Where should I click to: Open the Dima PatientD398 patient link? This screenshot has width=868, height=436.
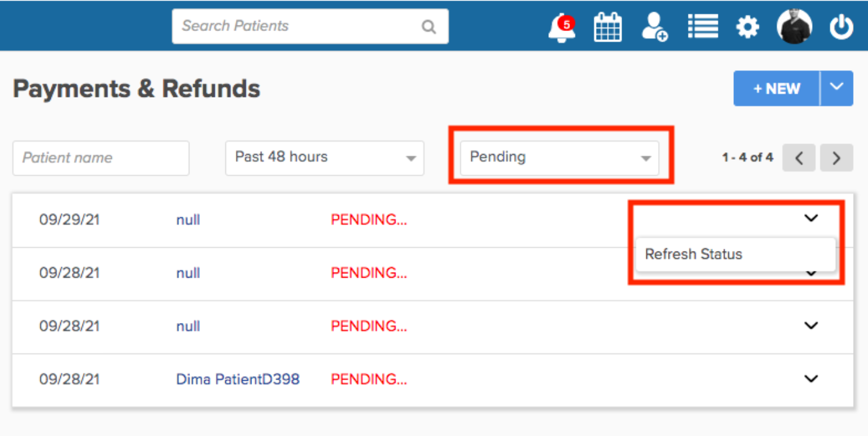point(238,379)
